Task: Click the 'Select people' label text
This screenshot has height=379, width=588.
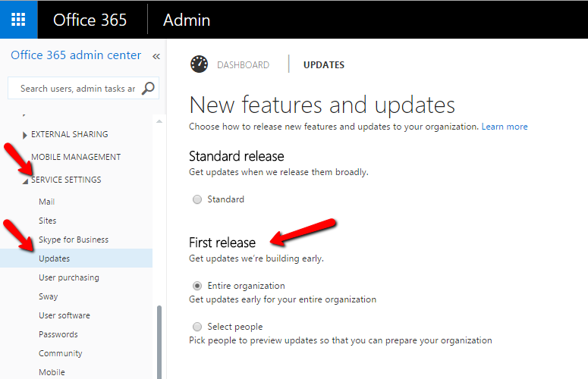Action: click(235, 327)
